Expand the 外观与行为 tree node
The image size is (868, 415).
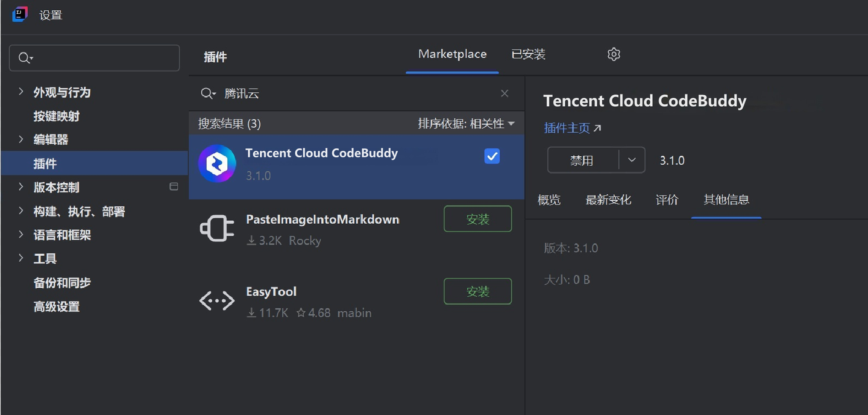tap(21, 92)
